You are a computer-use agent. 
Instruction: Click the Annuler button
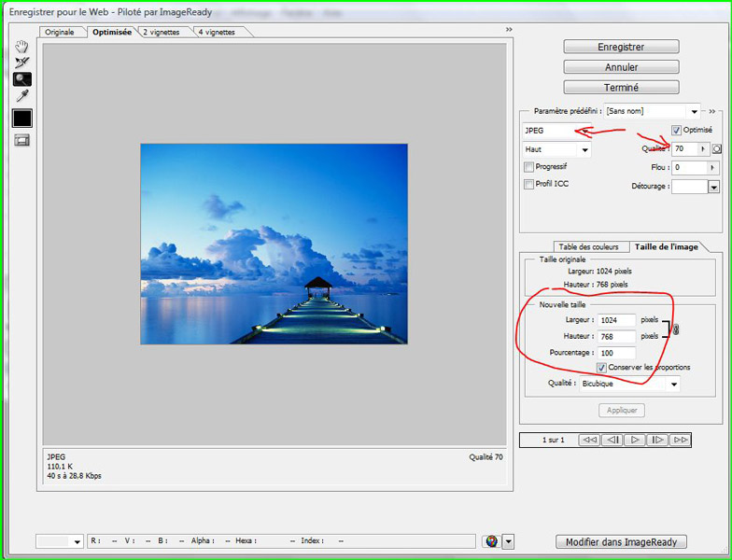tap(621, 67)
